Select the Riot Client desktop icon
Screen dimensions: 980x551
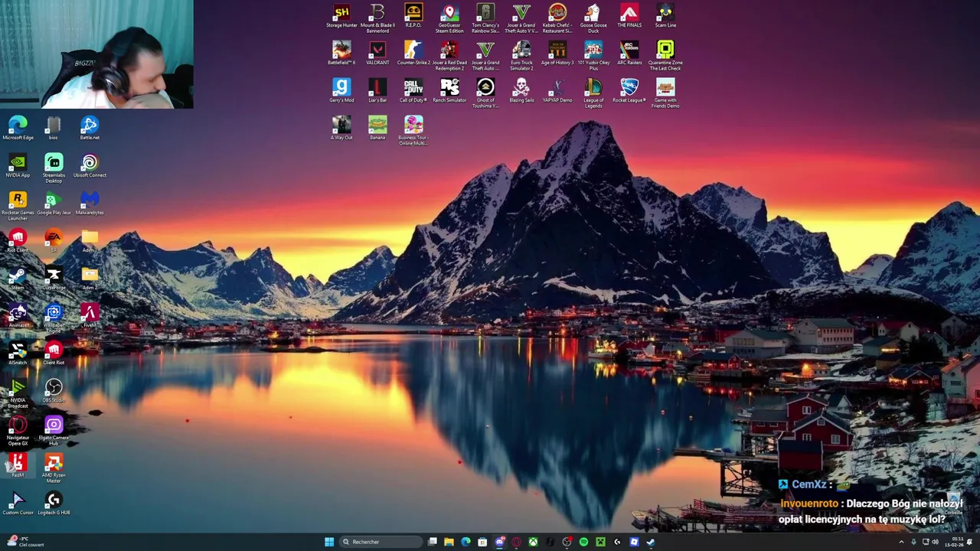(x=18, y=240)
